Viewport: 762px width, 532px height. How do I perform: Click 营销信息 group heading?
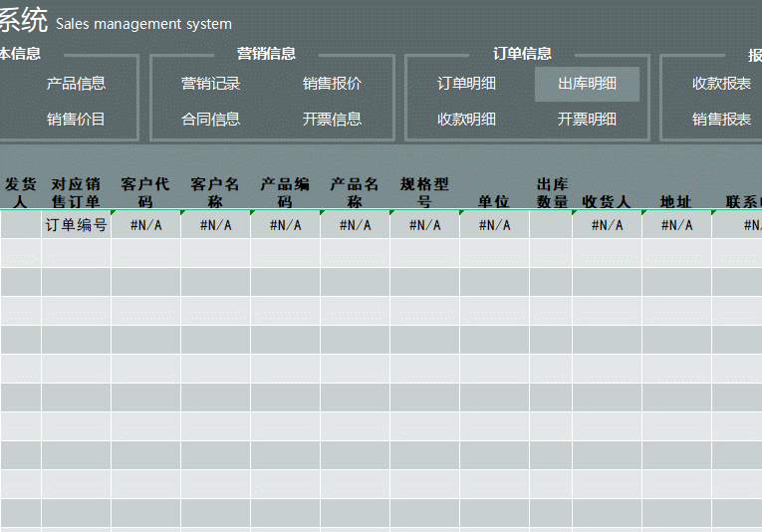point(266,54)
